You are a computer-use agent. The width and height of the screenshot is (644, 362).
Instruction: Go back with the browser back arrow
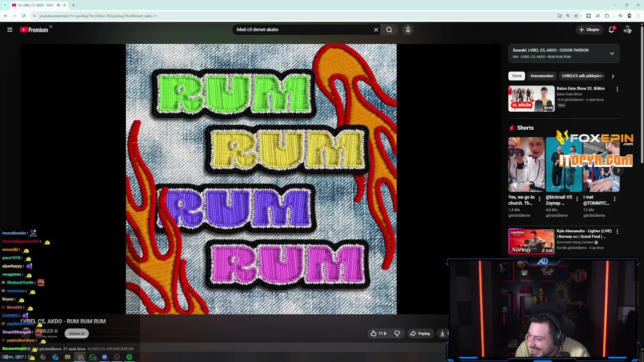[x=6, y=16]
